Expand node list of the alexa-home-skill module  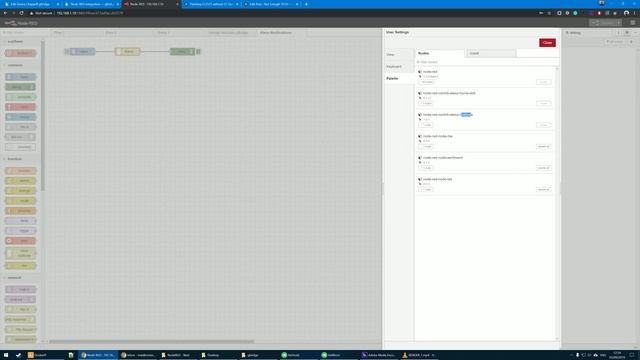426,103
